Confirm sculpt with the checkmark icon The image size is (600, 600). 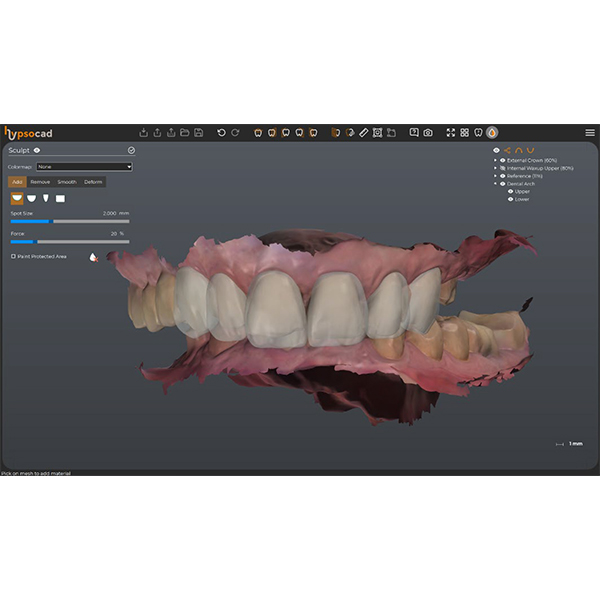click(131, 151)
